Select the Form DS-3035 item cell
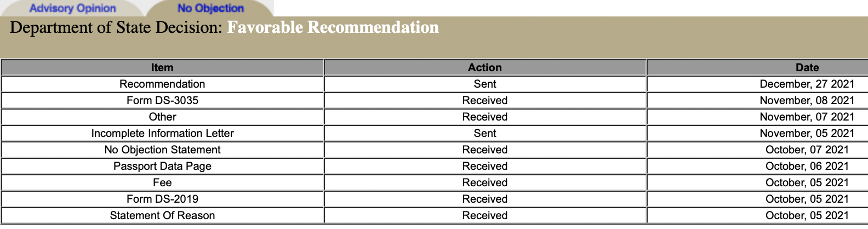This screenshot has height=229, width=868. coord(162,100)
